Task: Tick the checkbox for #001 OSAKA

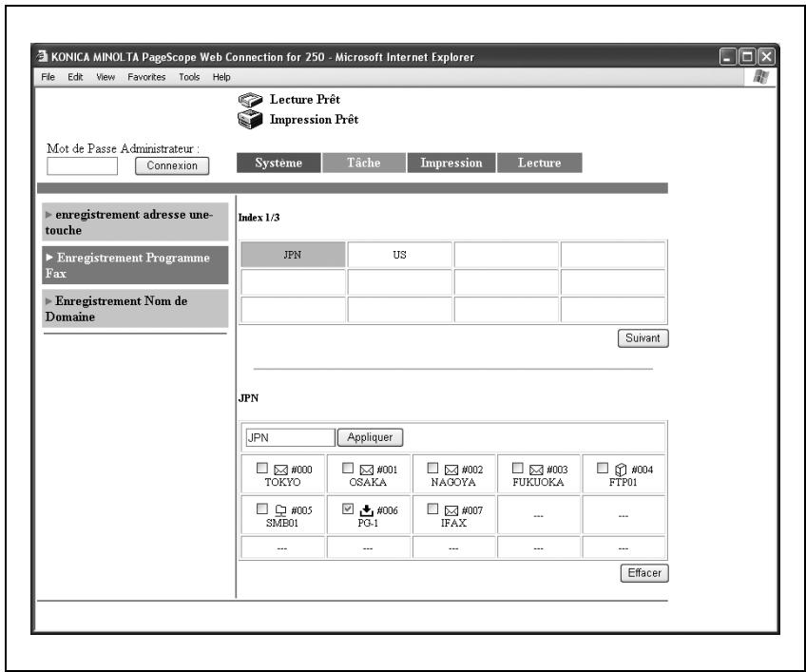Action: (348, 468)
